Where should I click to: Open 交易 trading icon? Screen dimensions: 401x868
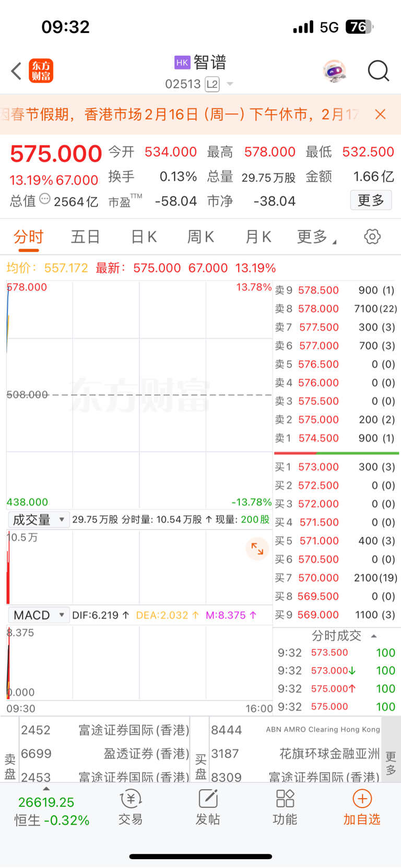[x=130, y=807]
